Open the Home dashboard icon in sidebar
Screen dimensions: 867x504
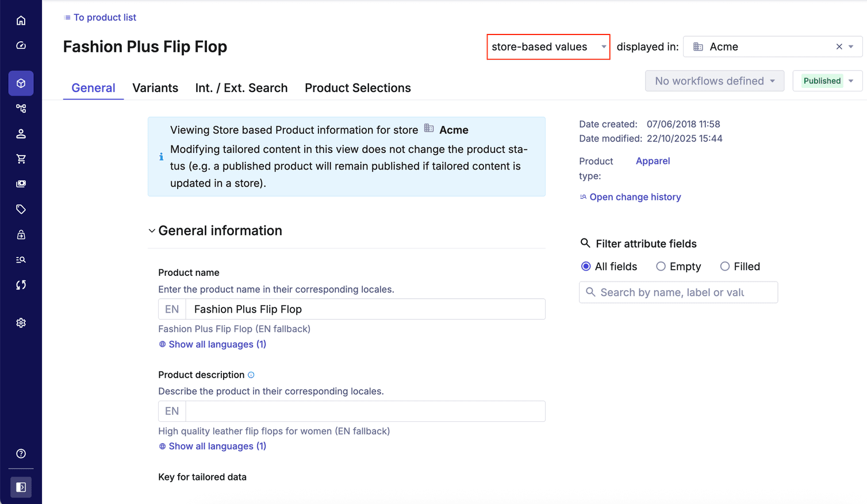click(x=21, y=20)
